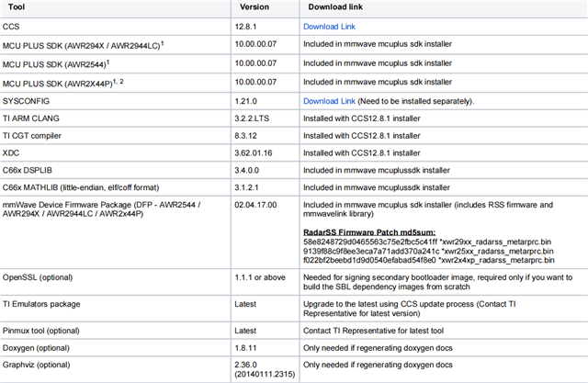The image size is (588, 383).
Task: Click the OpenSSL secondary bootloader description
Action: [437, 282]
